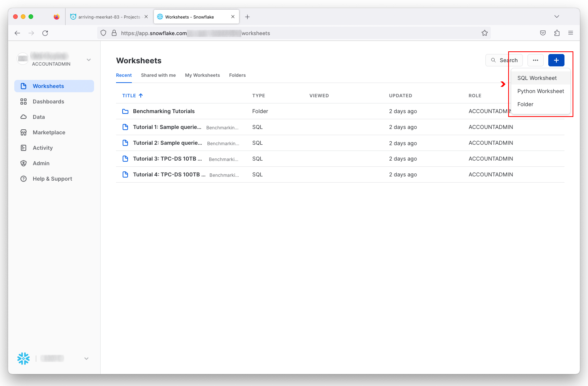This screenshot has height=386, width=588.
Task: Expand the ACCOUNTADMIN user role dropdown
Action: [x=89, y=60]
